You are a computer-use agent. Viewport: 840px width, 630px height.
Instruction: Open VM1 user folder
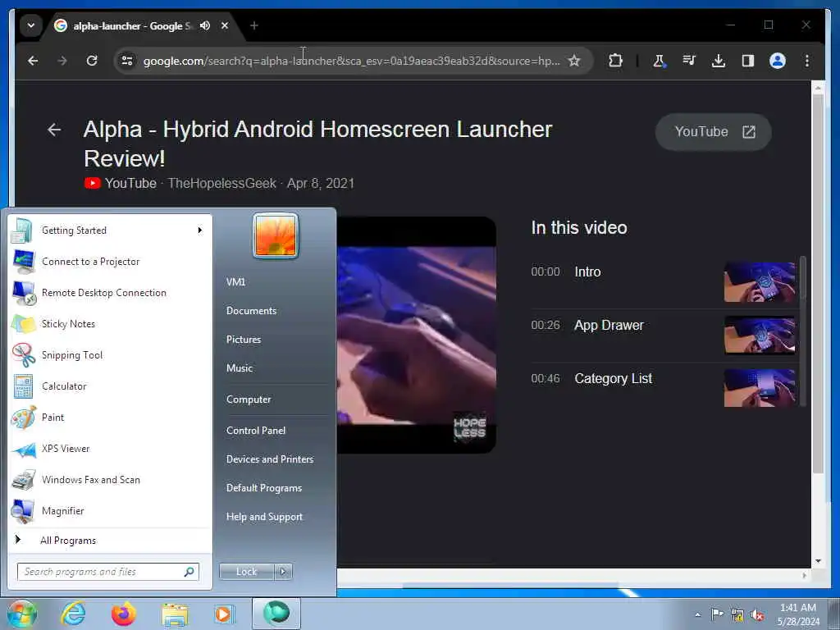(274, 282)
